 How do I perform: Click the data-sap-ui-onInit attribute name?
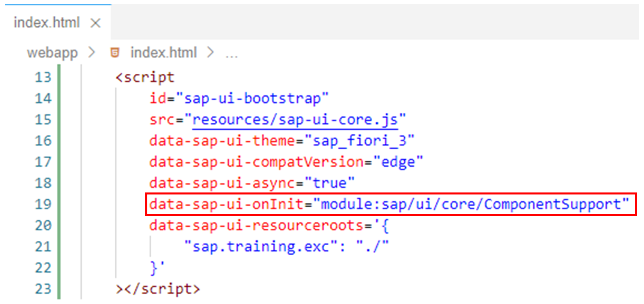pos(227,205)
